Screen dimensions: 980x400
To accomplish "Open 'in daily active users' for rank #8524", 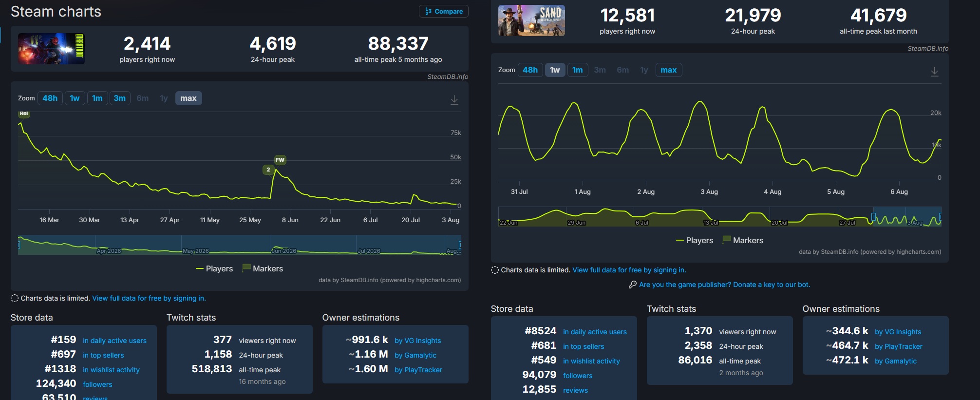I will click(x=595, y=332).
